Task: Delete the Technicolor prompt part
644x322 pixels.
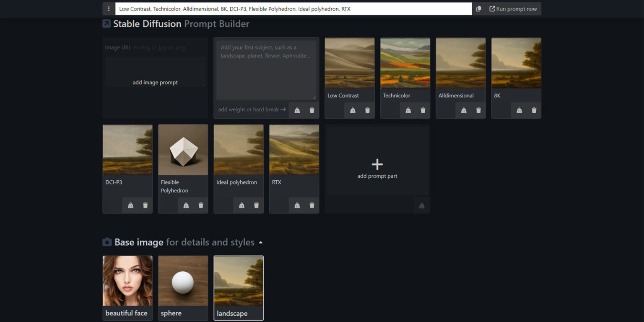Action: coord(423,110)
